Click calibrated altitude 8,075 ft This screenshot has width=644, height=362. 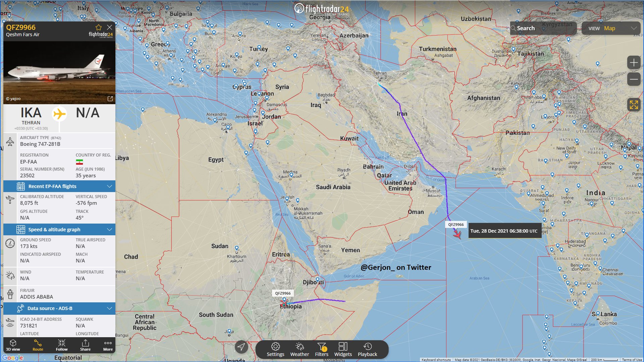[29, 203]
